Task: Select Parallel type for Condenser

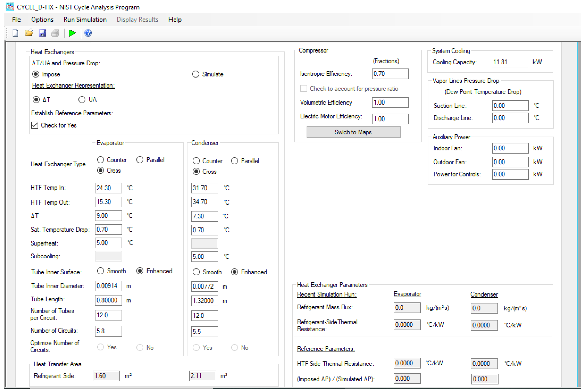Action: point(234,161)
